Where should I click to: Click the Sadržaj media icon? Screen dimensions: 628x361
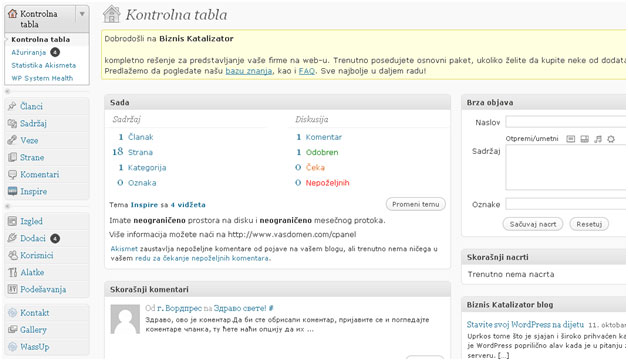12,123
